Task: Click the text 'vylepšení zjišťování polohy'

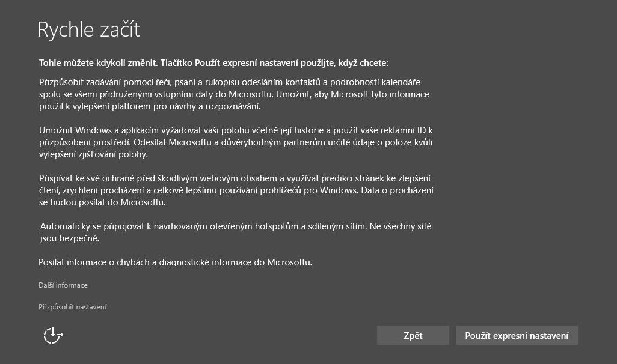Action: (x=93, y=154)
